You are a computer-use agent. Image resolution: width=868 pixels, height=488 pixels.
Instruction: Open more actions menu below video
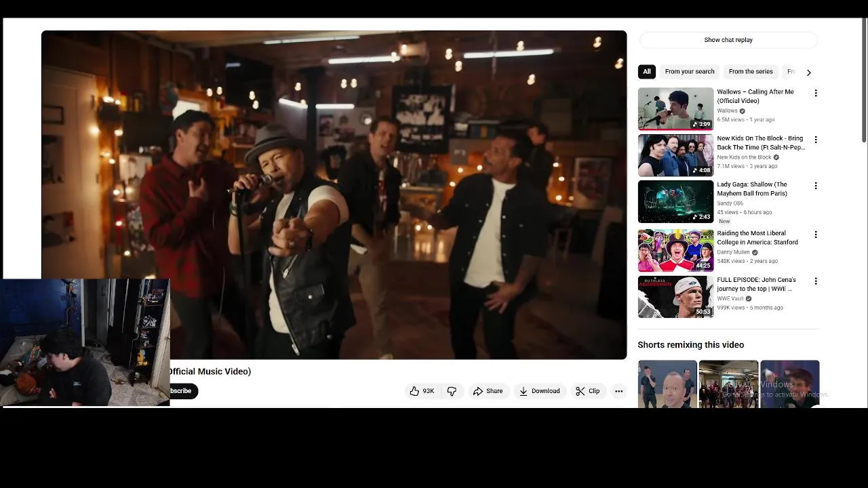(618, 391)
